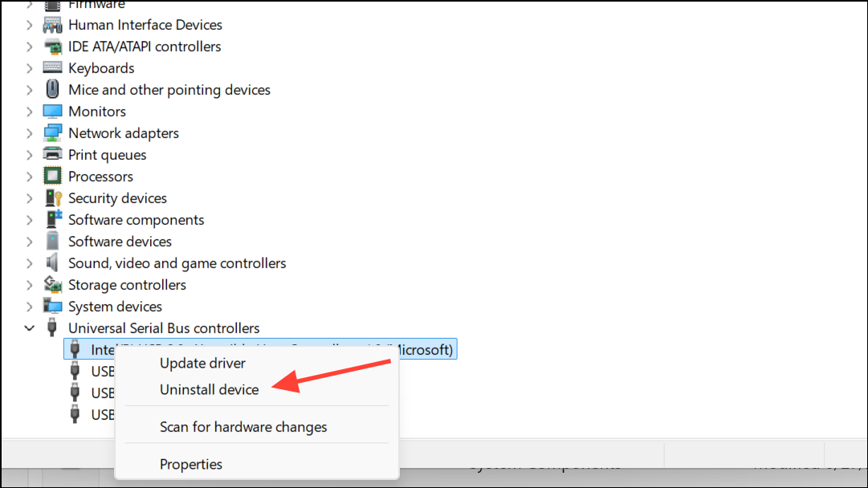Click the Software components entry
The width and height of the screenshot is (868, 488).
pyautogui.click(x=135, y=219)
